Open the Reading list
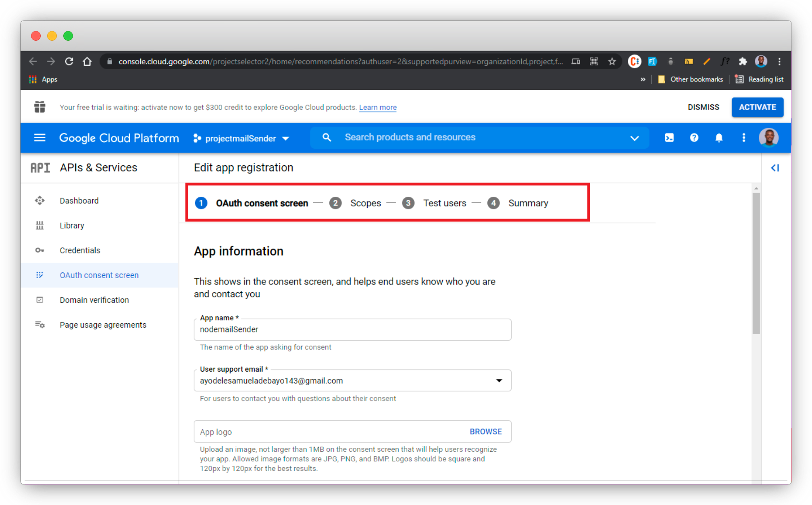This screenshot has height=505, width=812. pyautogui.click(x=759, y=79)
